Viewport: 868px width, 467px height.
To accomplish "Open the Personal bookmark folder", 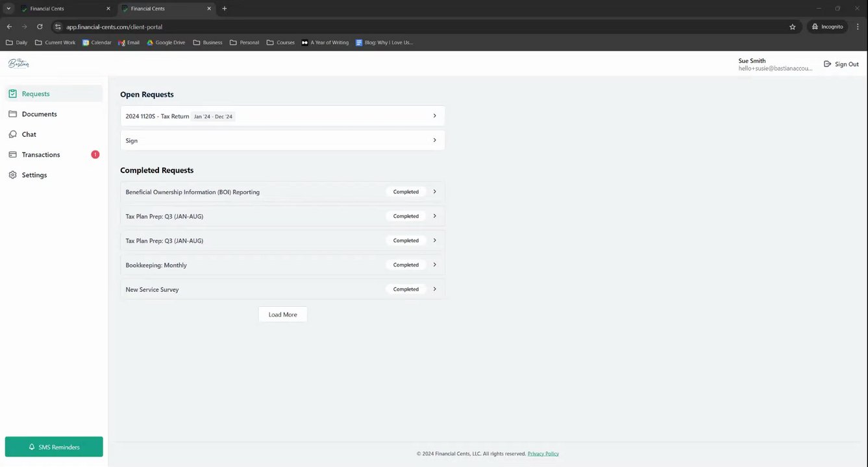I will 244,42.
